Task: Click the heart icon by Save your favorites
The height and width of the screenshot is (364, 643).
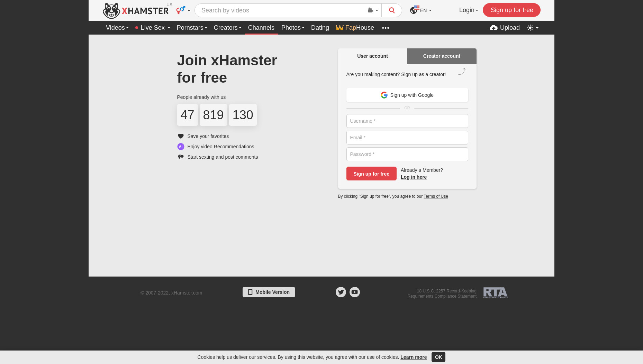Action: [x=181, y=136]
